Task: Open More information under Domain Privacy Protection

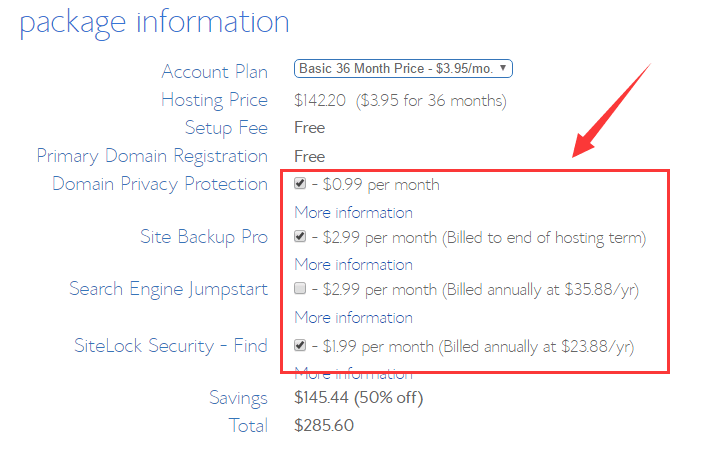Action: tap(353, 212)
